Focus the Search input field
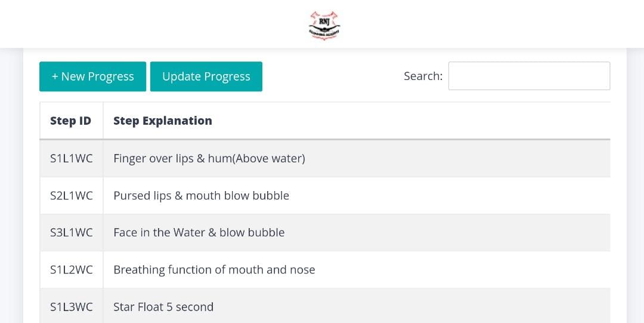This screenshot has width=644, height=323. (x=529, y=76)
